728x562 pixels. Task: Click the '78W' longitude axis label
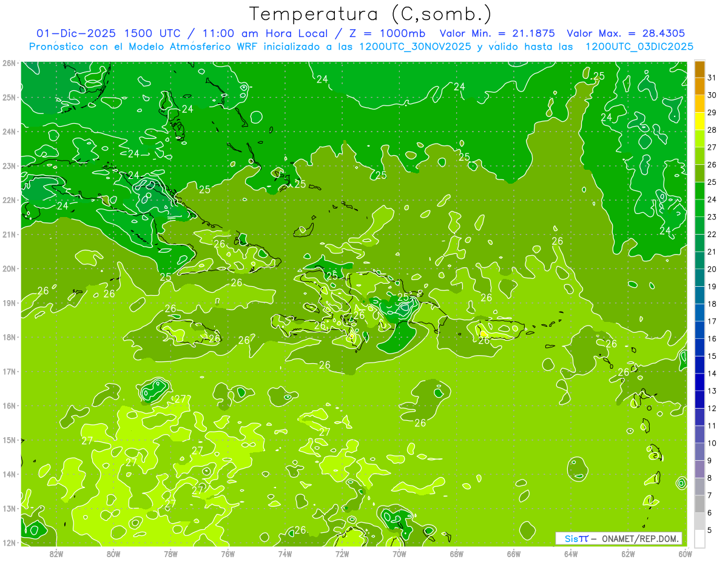pyautogui.click(x=170, y=554)
